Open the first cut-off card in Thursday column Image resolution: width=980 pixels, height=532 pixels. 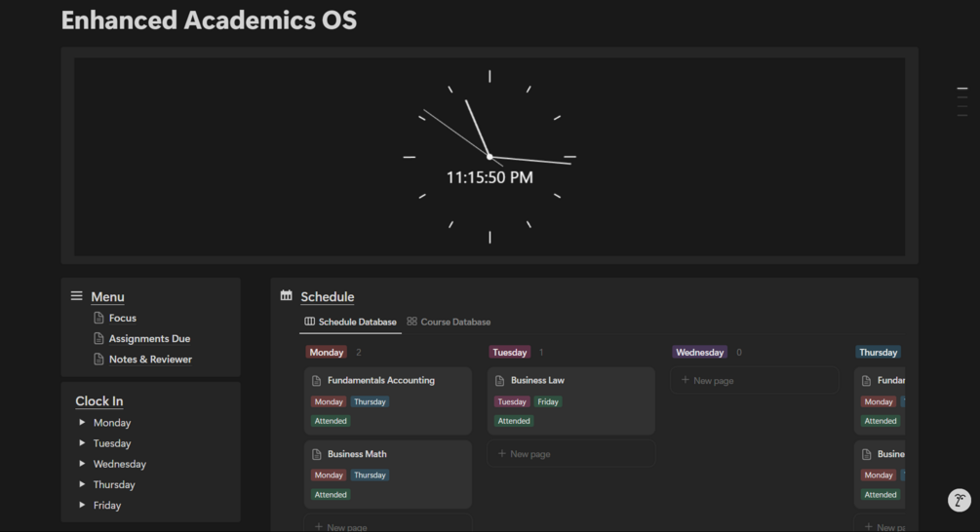[880, 400]
